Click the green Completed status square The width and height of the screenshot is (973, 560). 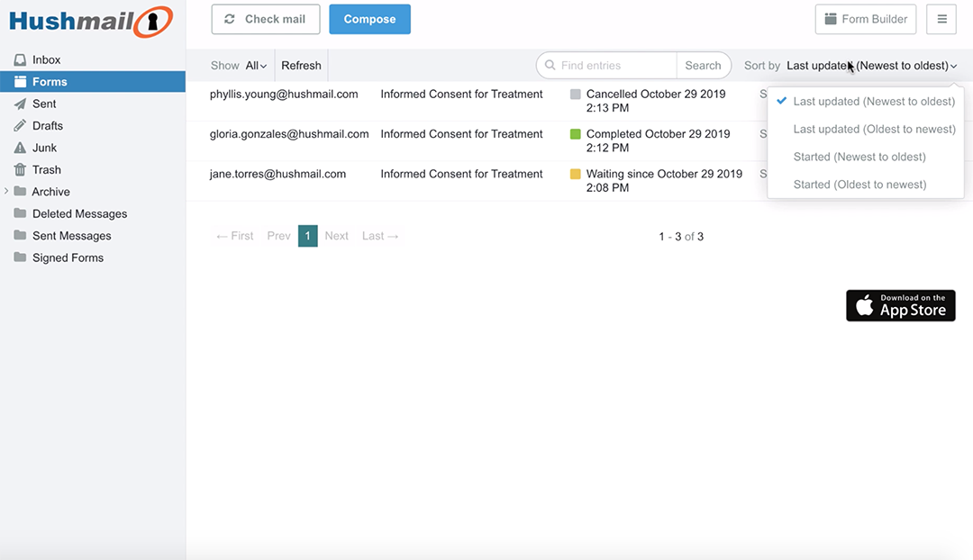tap(576, 134)
